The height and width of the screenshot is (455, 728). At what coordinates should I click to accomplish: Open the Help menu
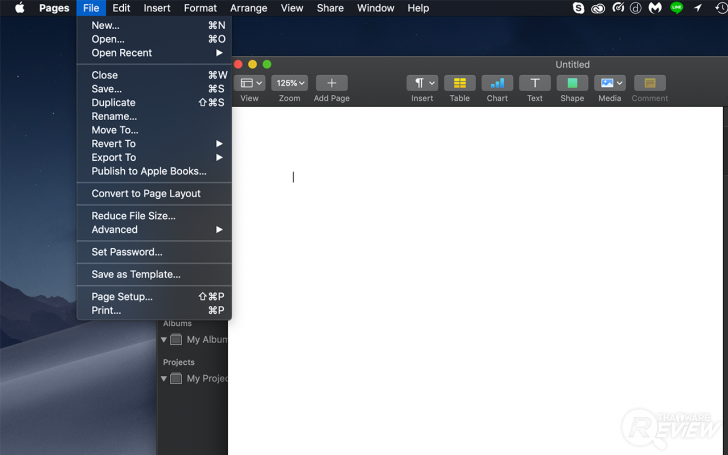418,8
